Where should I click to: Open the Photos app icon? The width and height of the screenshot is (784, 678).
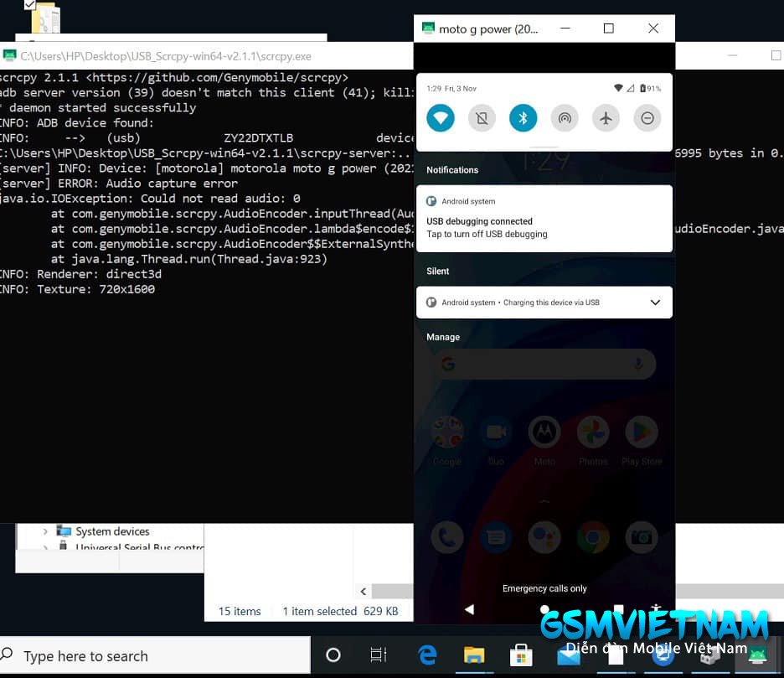click(x=593, y=432)
